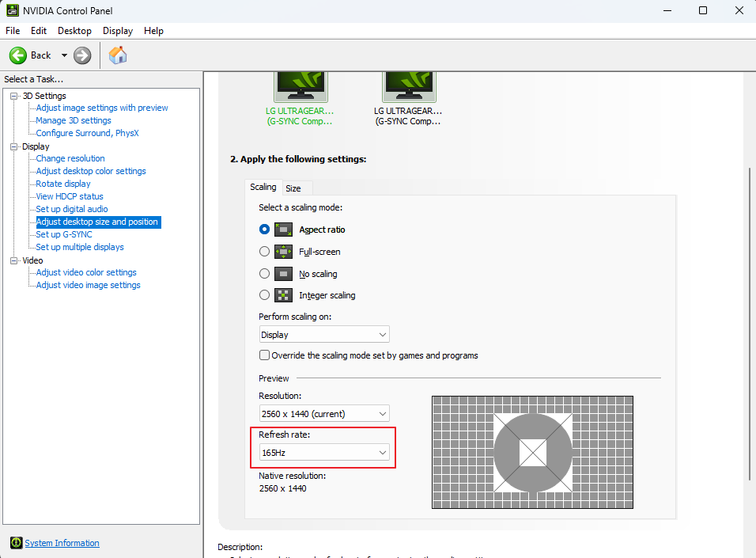
Task: Open Set up multiple displays task
Action: pyautogui.click(x=80, y=247)
